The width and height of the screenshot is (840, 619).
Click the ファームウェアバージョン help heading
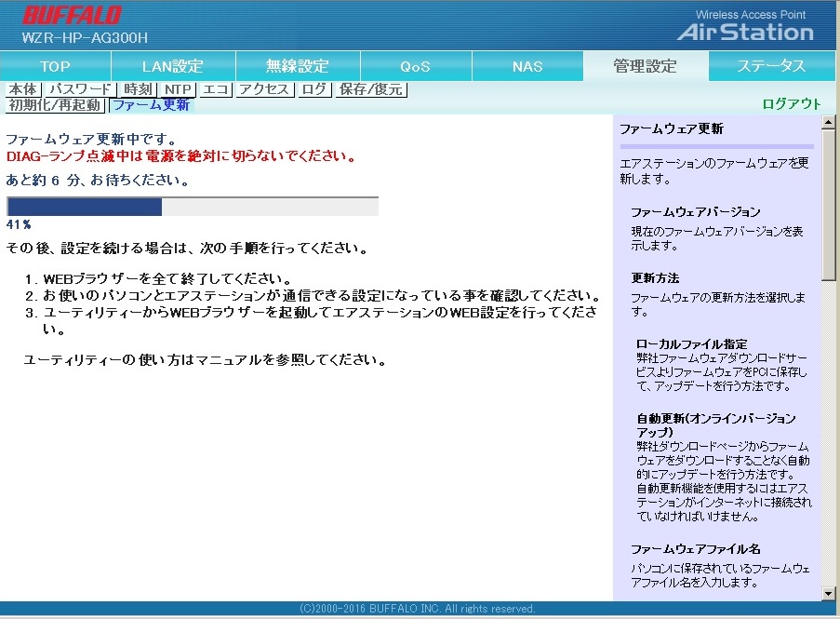click(x=696, y=212)
